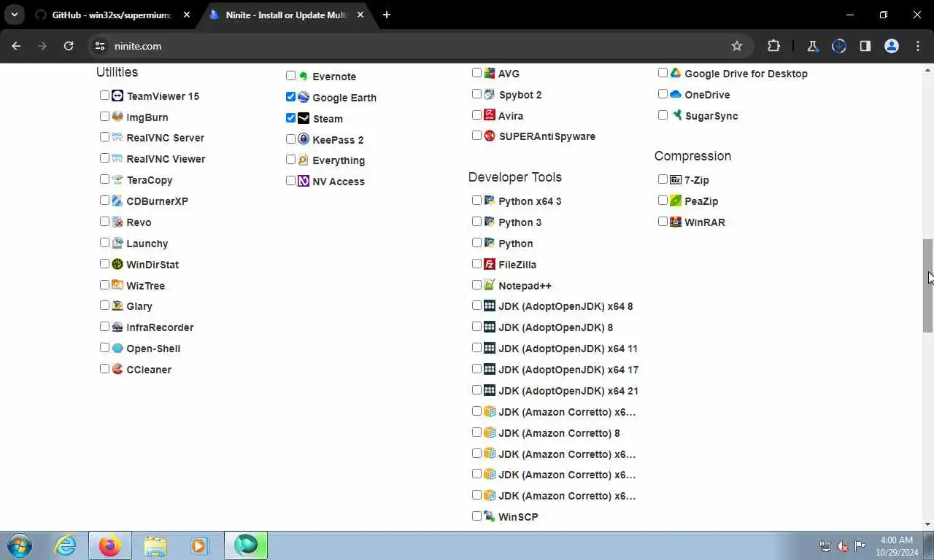The width and height of the screenshot is (934, 560).
Task: Click the Open-Shell icon
Action: (117, 348)
